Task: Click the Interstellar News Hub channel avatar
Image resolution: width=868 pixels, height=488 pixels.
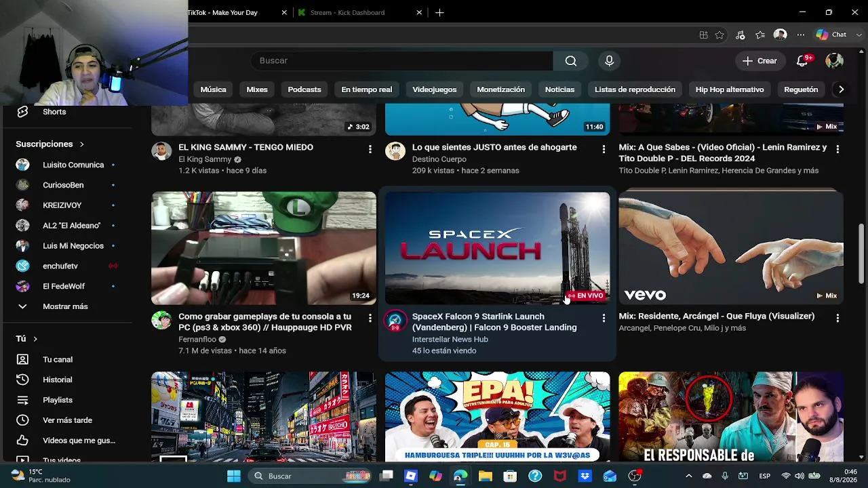Action: click(x=395, y=321)
